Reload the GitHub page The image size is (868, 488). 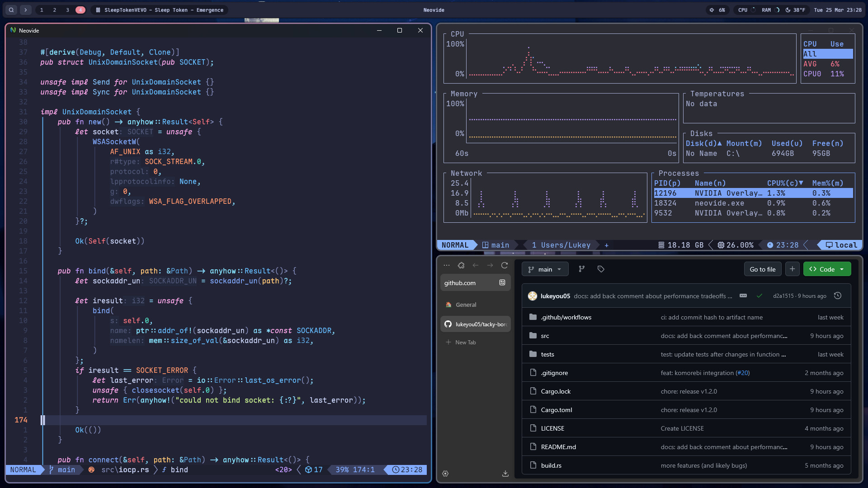point(505,265)
